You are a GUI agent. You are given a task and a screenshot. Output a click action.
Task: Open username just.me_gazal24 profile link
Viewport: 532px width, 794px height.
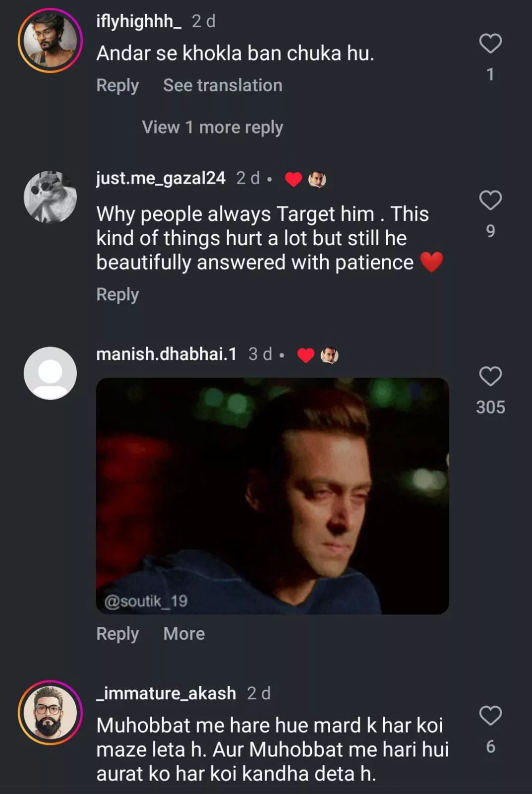(161, 178)
